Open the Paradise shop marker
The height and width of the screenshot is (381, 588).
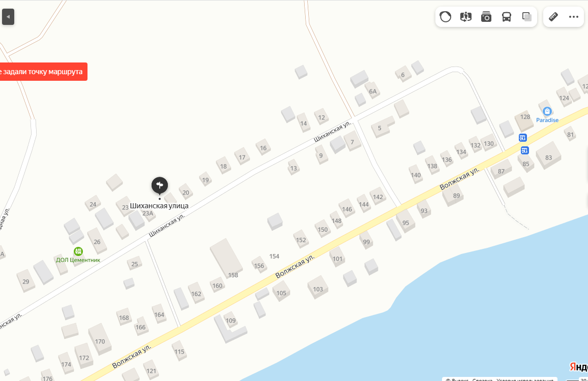[x=547, y=111]
